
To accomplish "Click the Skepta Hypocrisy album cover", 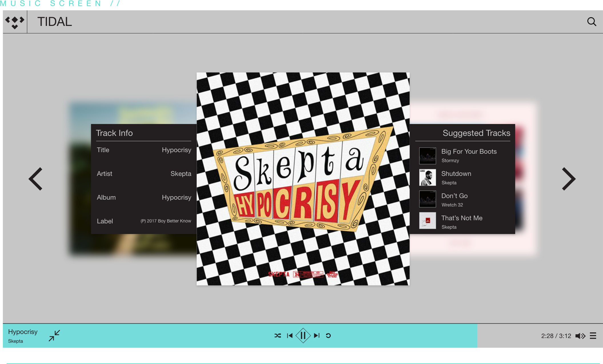I will (x=303, y=179).
